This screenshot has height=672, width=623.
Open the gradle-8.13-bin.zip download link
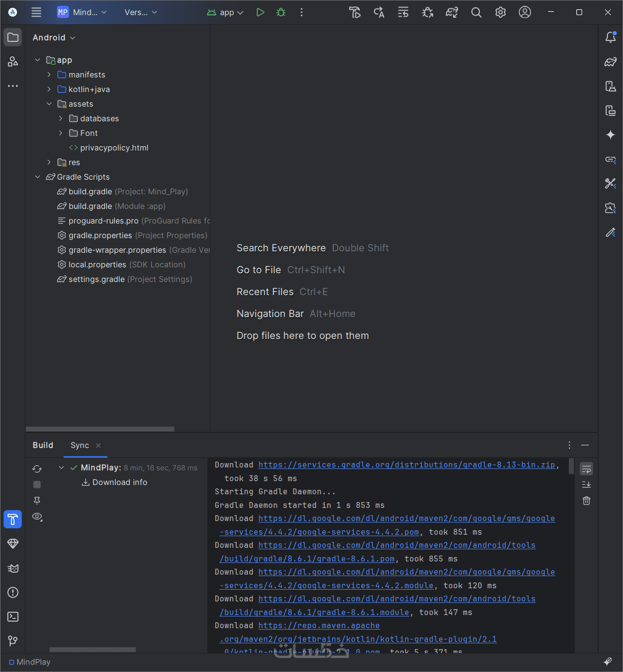tap(406, 465)
